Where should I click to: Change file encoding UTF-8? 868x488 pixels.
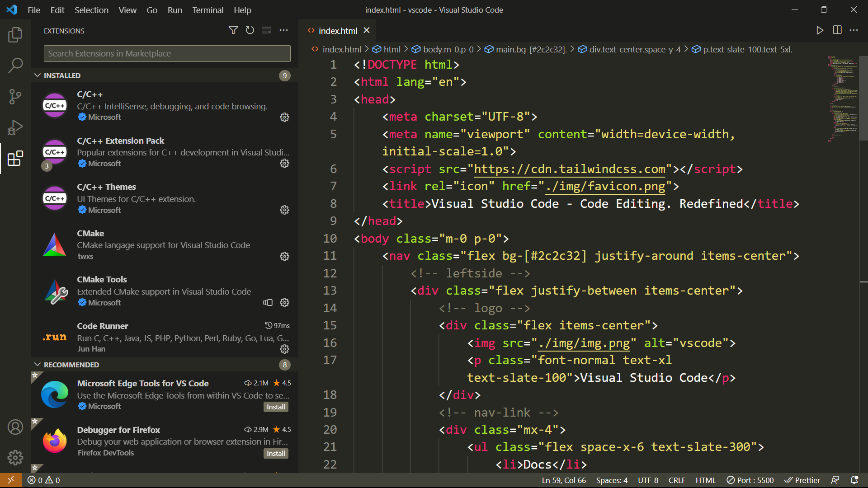click(x=648, y=480)
